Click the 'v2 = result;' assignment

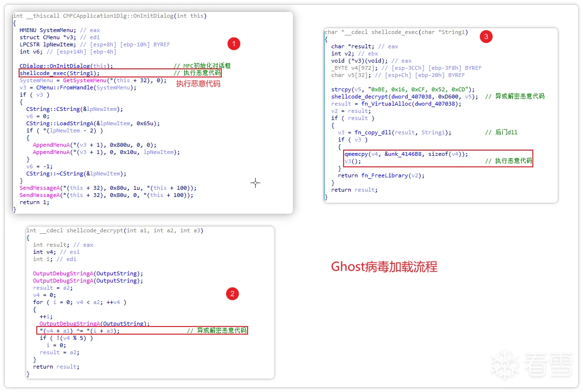tap(351, 111)
